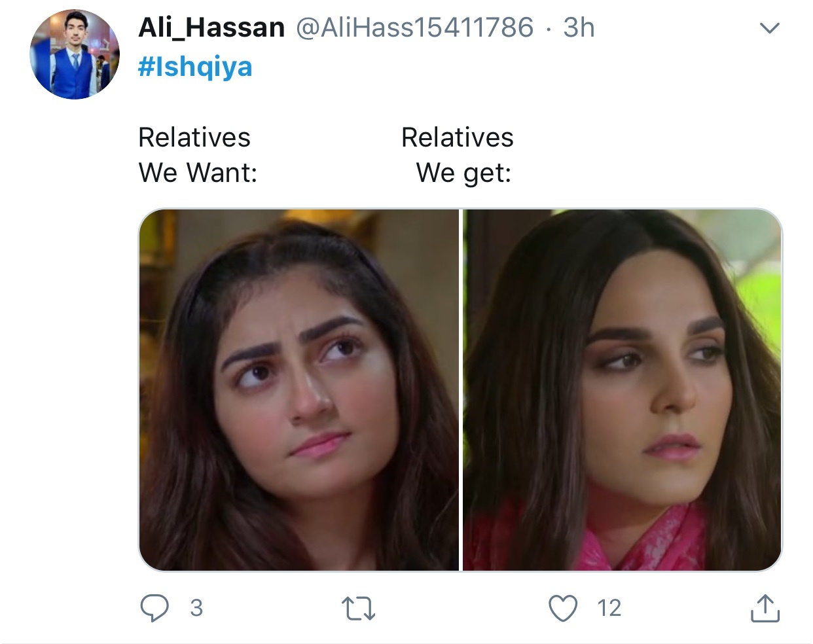Like the tweet with the heart icon
This screenshot has width=813, height=644.
563,608
